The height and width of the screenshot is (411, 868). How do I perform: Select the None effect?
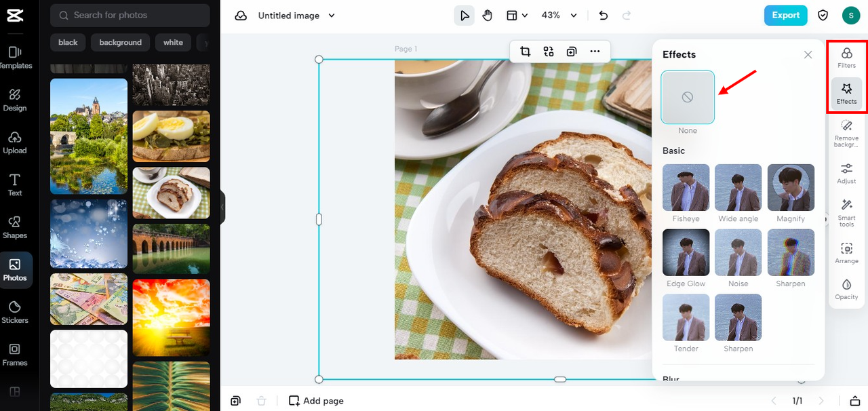pos(688,97)
